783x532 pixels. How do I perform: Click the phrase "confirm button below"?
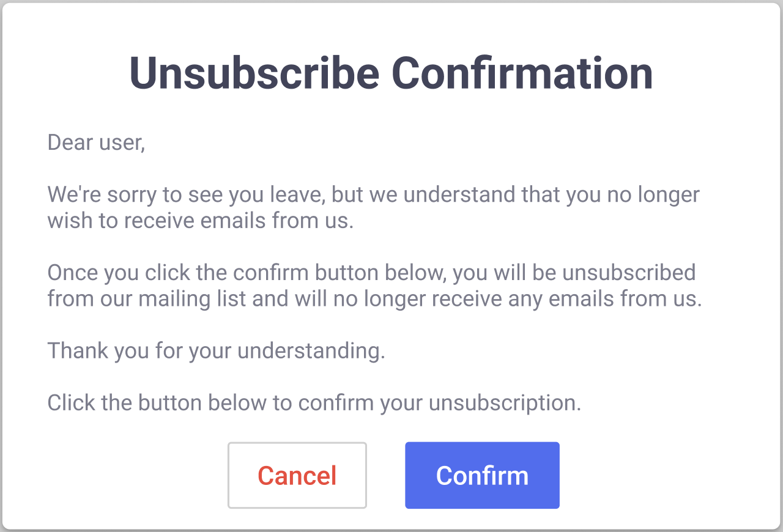pyautogui.click(x=339, y=272)
